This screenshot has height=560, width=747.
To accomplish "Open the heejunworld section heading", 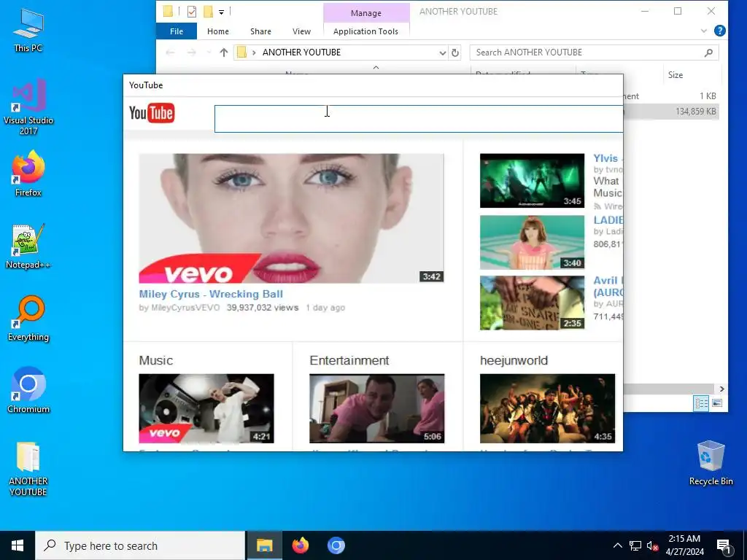I will (514, 360).
